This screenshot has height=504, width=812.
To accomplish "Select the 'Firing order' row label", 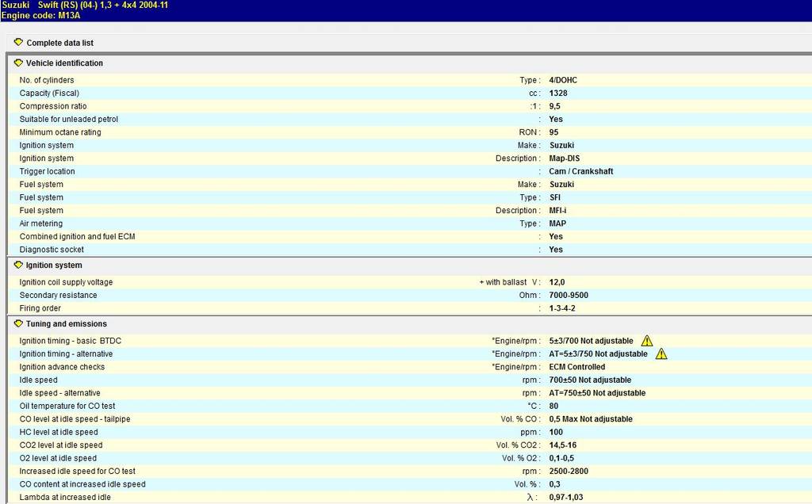I will pyautogui.click(x=40, y=308).
